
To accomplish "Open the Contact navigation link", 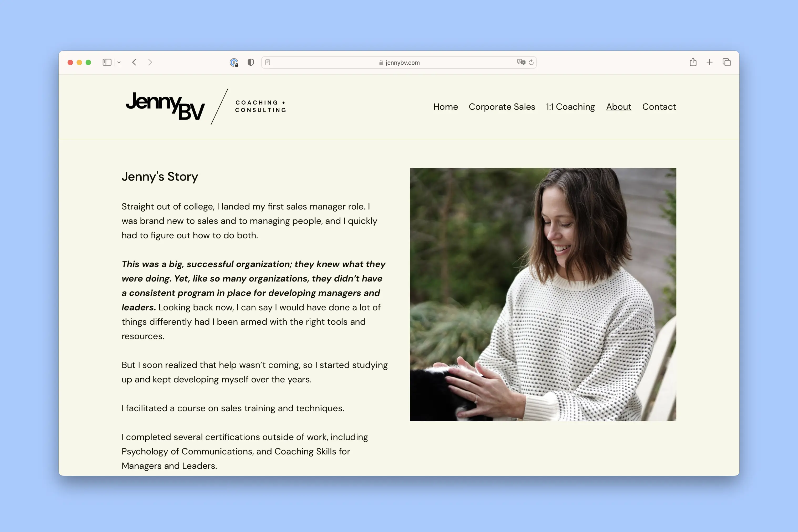I will coord(659,107).
